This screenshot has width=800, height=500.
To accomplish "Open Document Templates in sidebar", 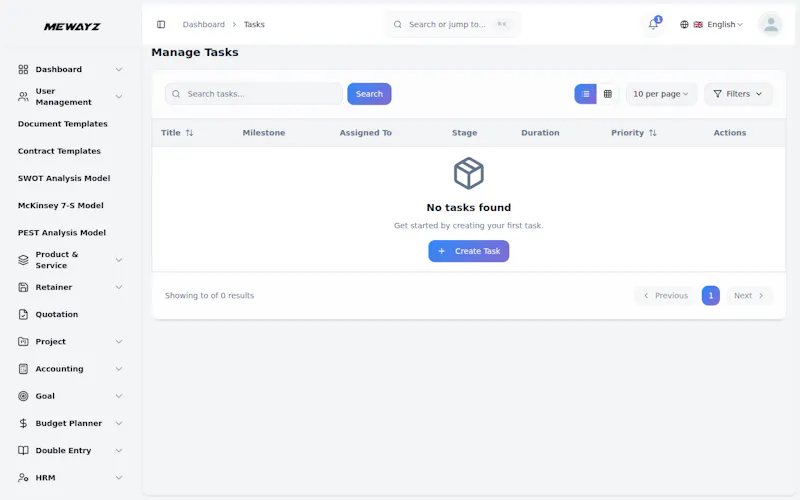I will pos(63,124).
